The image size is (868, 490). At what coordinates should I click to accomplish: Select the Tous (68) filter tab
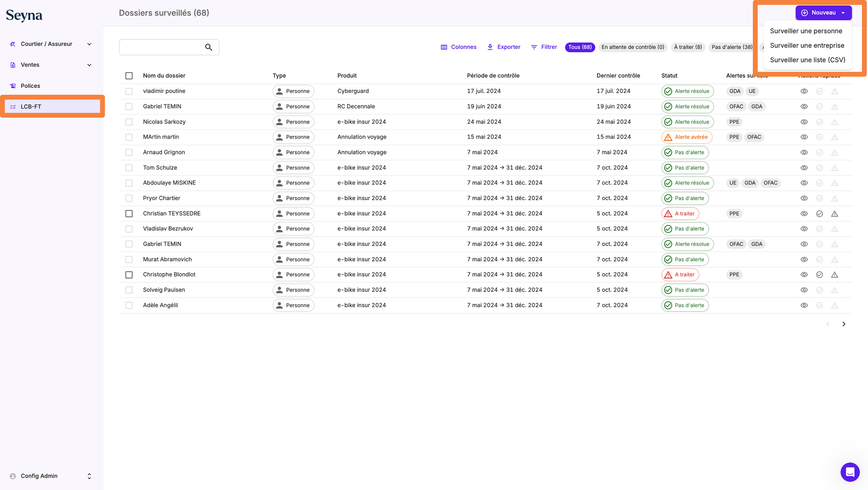click(580, 47)
